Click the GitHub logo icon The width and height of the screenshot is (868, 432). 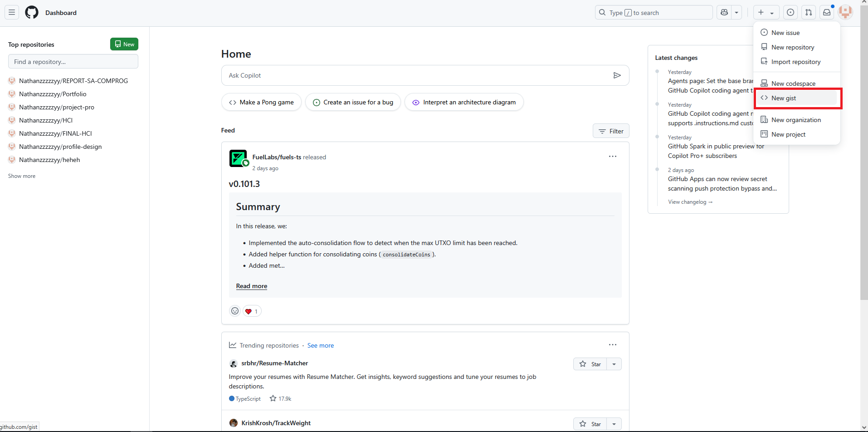32,13
